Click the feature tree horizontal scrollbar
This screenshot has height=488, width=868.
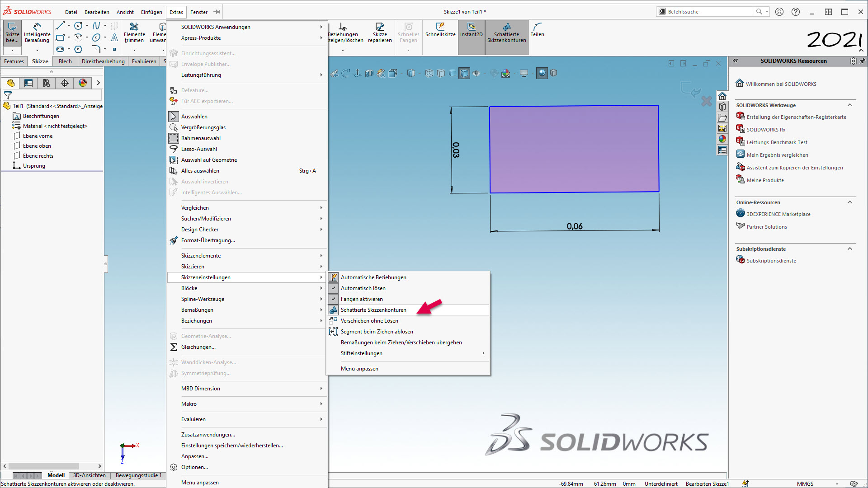[44, 466]
